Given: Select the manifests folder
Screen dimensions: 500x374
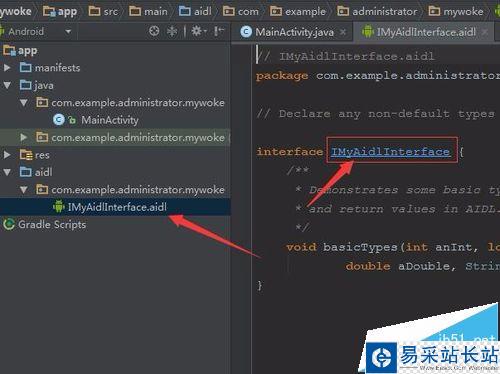Looking at the screenshot, I should (50, 68).
